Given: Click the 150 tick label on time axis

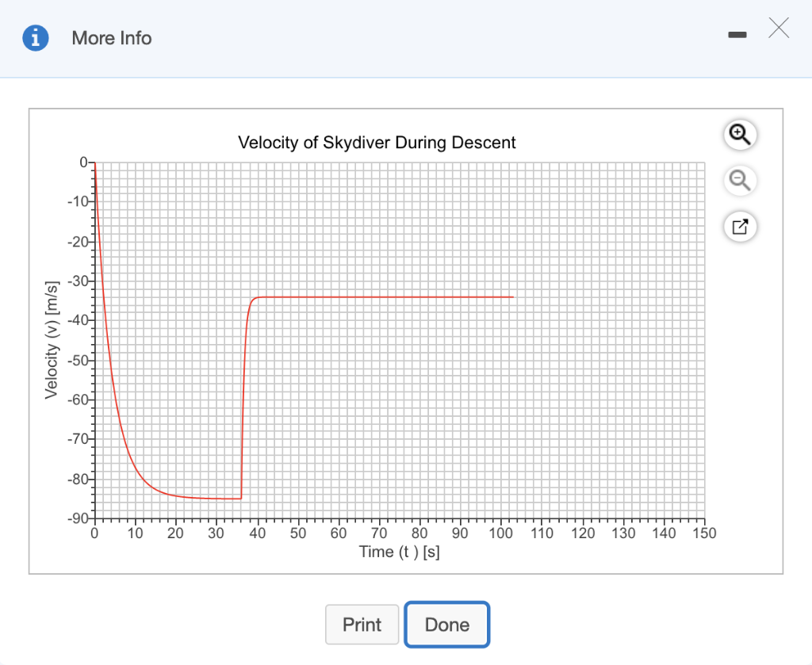Looking at the screenshot, I should pyautogui.click(x=704, y=533).
